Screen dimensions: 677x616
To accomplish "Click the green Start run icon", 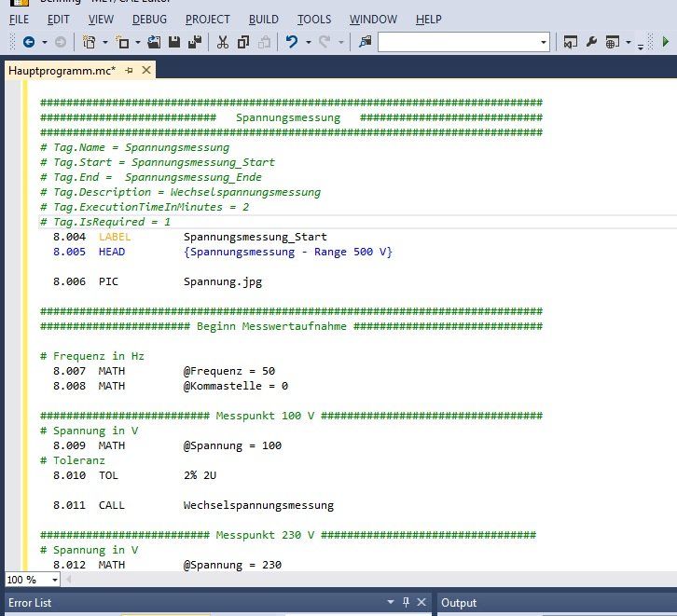I will tap(665, 42).
